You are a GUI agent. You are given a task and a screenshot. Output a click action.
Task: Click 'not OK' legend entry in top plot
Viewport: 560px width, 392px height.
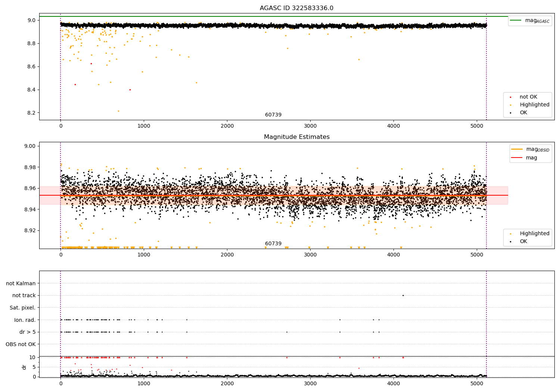[528, 97]
